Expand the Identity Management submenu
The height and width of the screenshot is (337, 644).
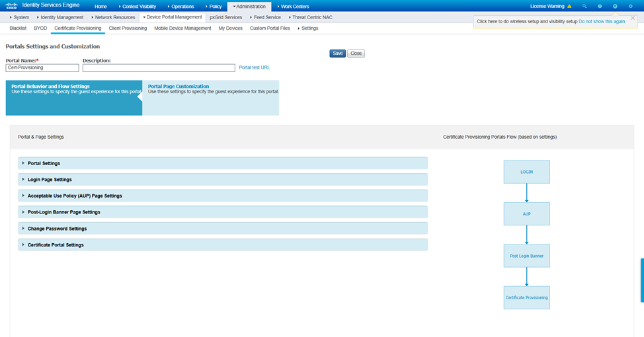[60, 17]
